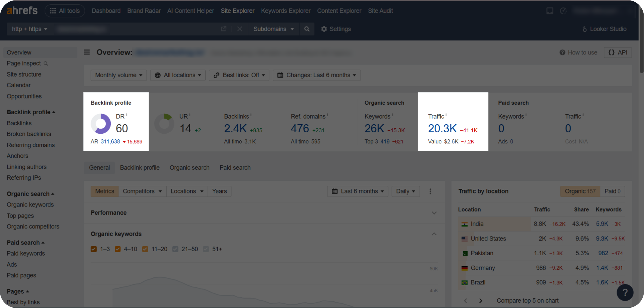Open the http + https protocol dropdown
The image size is (644, 308).
pyautogui.click(x=30, y=29)
